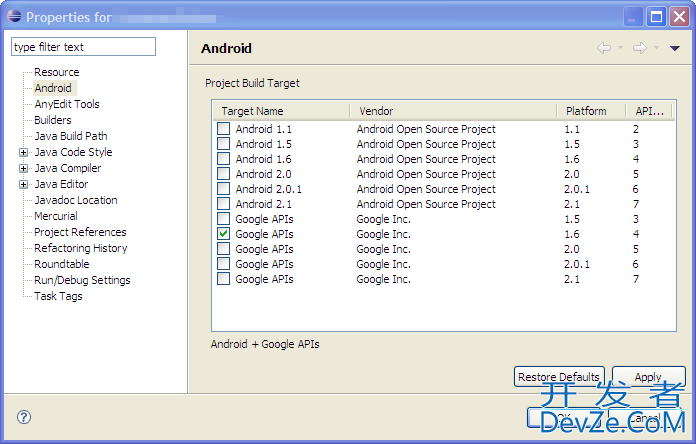Select the 'Android 2.1' target name

point(264,204)
